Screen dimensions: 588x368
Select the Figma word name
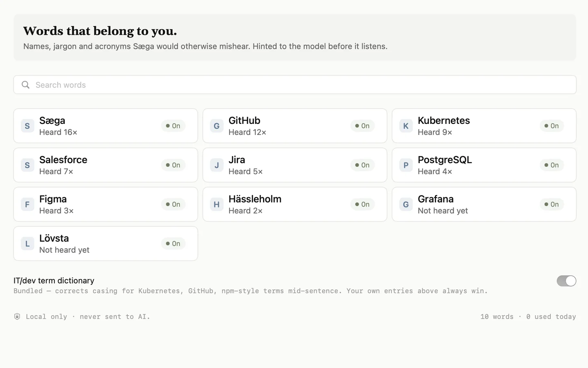pos(53,199)
